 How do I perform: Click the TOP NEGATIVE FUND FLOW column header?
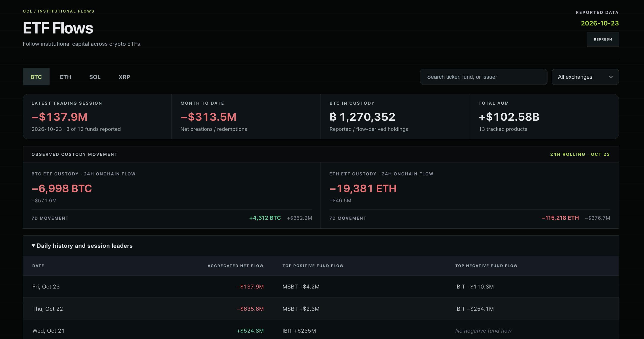point(486,266)
